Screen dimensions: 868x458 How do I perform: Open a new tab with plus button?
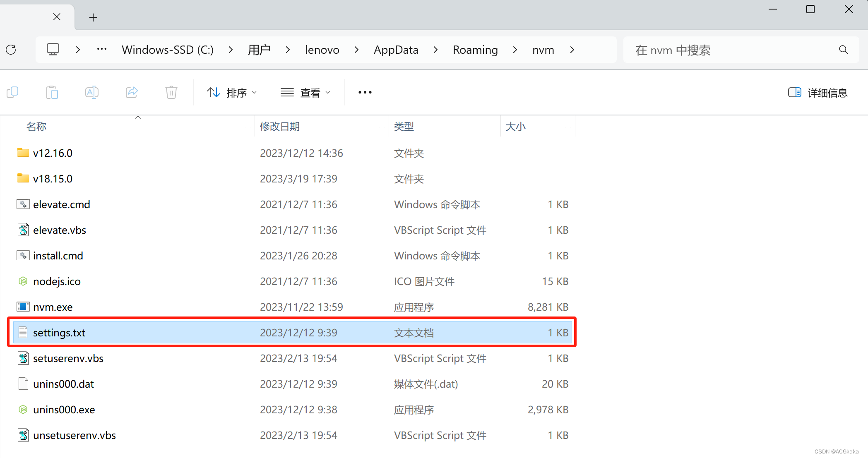[x=93, y=17]
